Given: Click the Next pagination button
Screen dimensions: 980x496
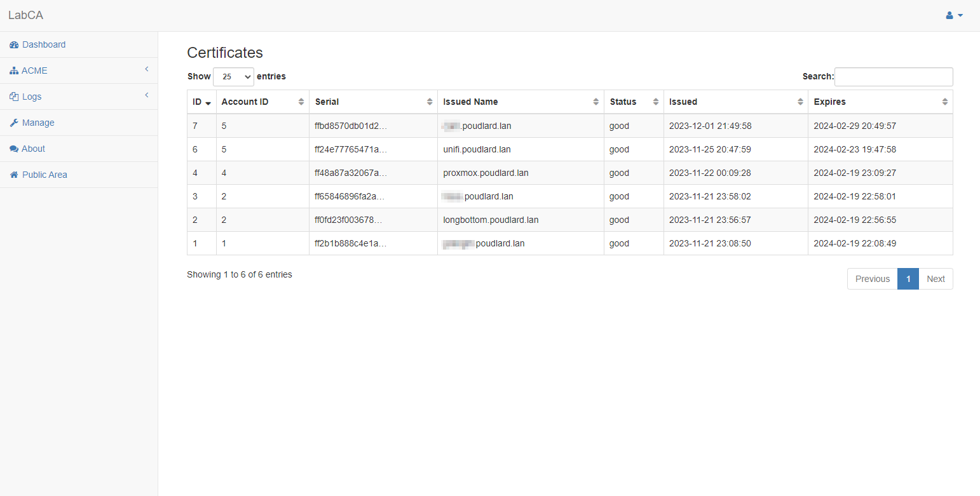Looking at the screenshot, I should 936,279.
